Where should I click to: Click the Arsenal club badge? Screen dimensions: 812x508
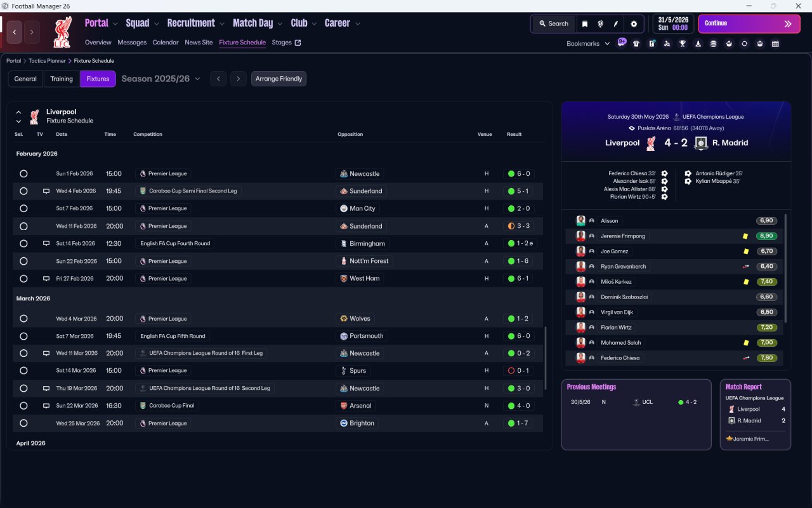click(344, 406)
